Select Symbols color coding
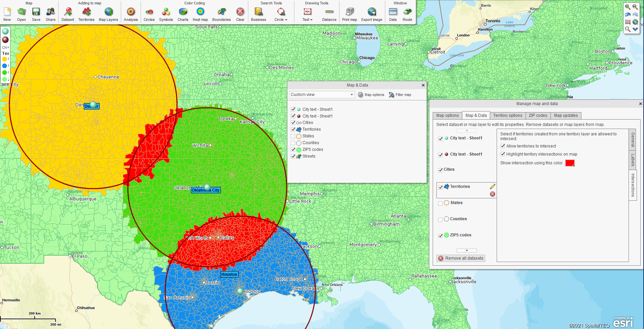Screen dimensions: 644x329 coord(166,14)
